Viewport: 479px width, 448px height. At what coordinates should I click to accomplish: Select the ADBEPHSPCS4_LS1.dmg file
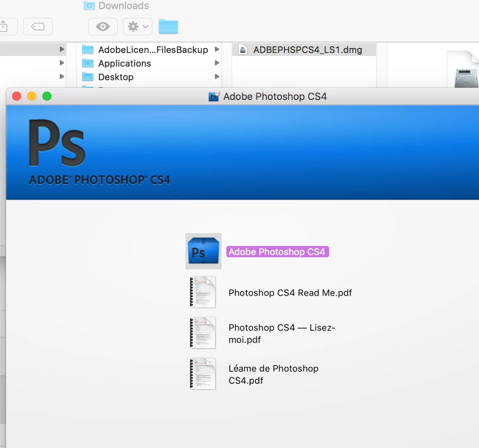[304, 49]
